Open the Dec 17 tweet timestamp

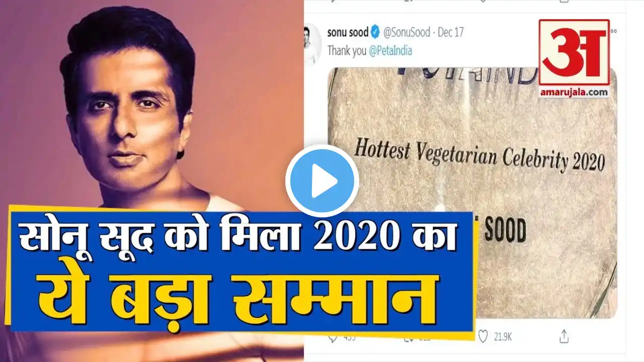tap(451, 33)
